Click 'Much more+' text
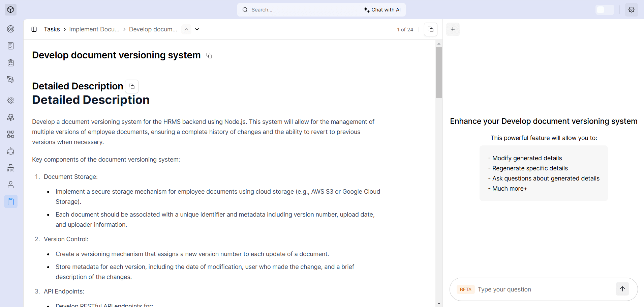The image size is (644, 307). tap(510, 189)
